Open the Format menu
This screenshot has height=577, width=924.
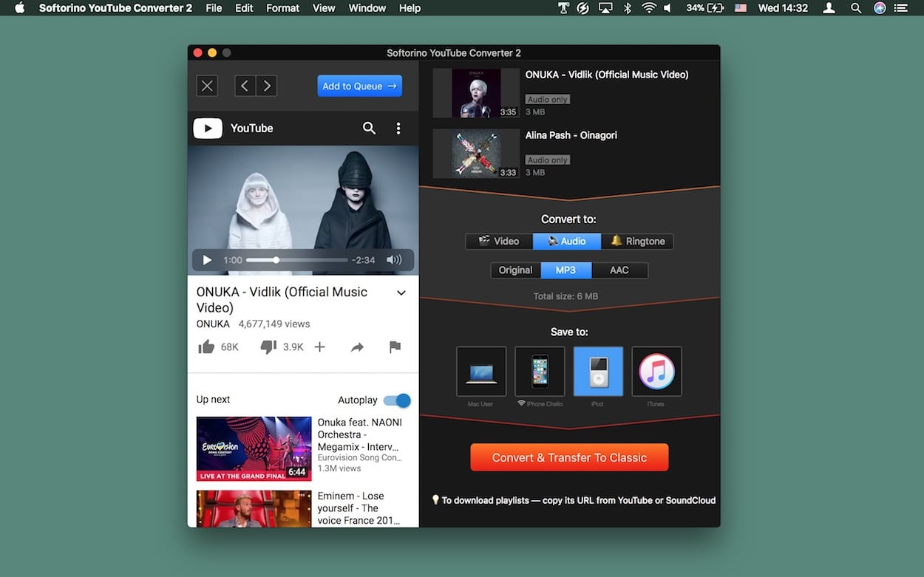[282, 8]
